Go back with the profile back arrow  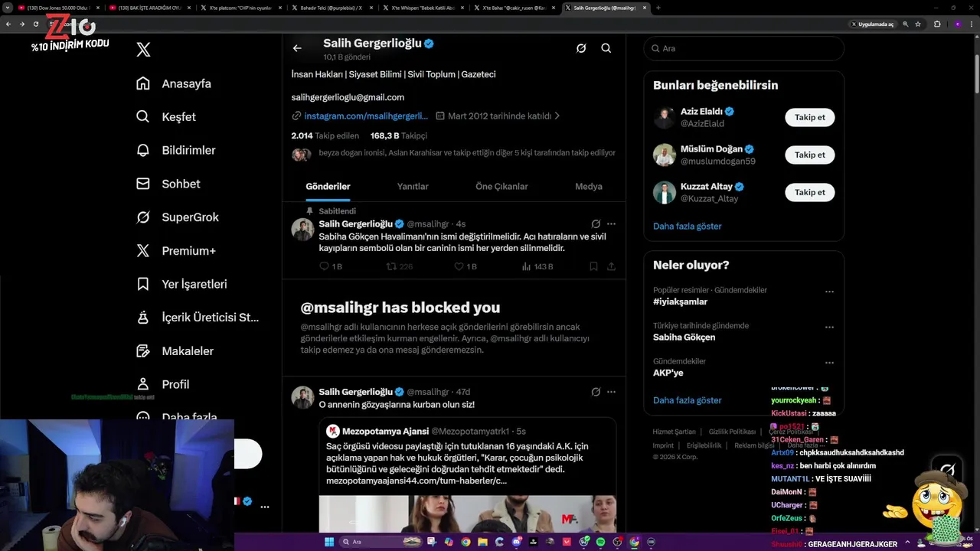297,48
